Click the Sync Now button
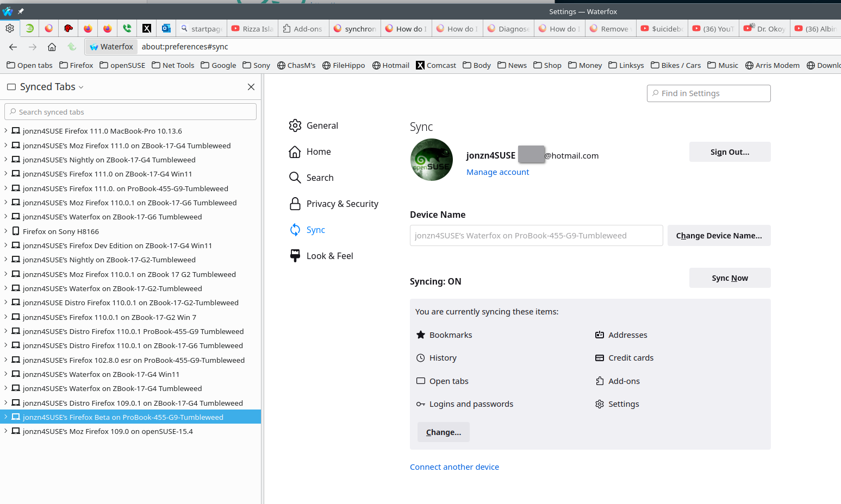 pos(729,278)
